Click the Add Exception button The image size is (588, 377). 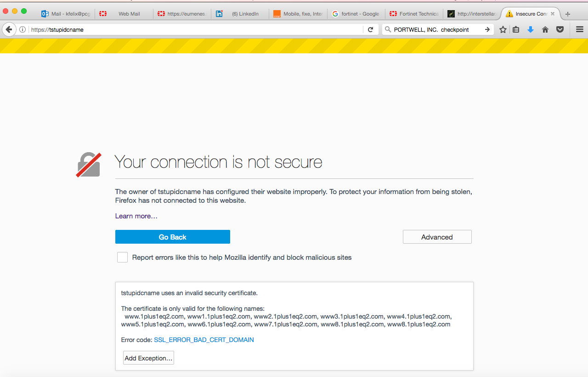point(148,357)
